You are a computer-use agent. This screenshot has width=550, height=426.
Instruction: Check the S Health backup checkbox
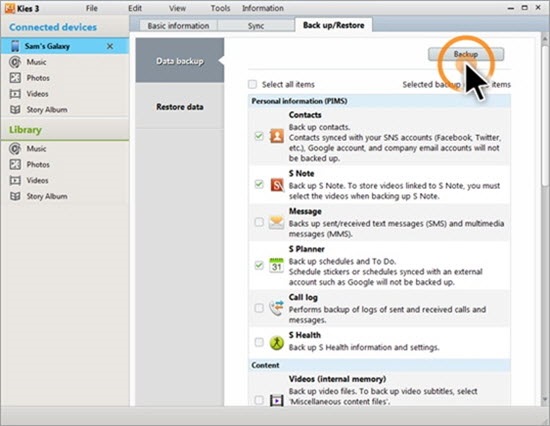pos(259,342)
